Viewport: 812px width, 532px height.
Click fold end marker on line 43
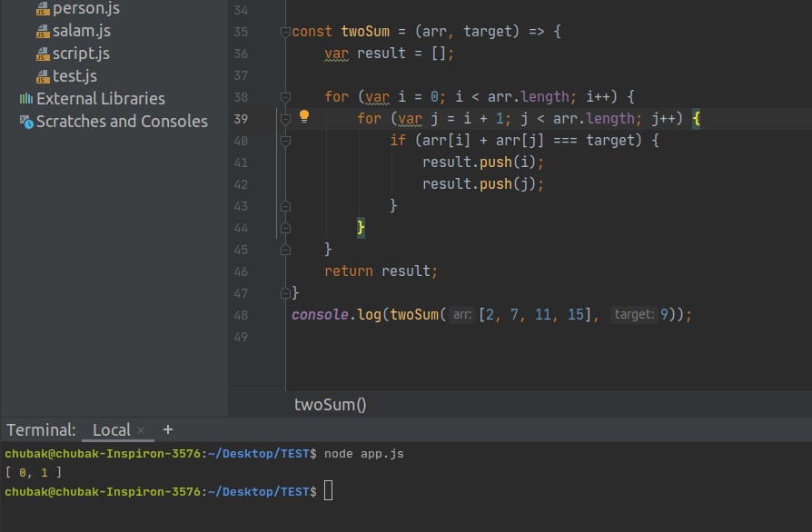click(285, 206)
